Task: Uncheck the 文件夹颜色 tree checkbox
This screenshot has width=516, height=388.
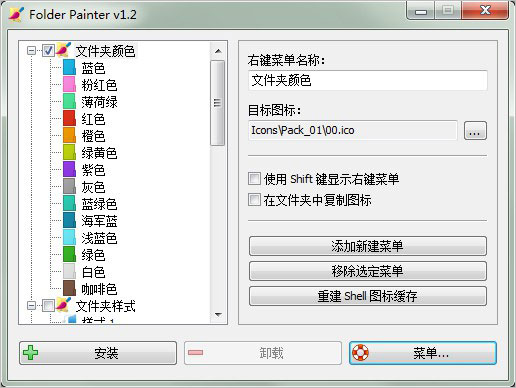Action: tap(48, 51)
